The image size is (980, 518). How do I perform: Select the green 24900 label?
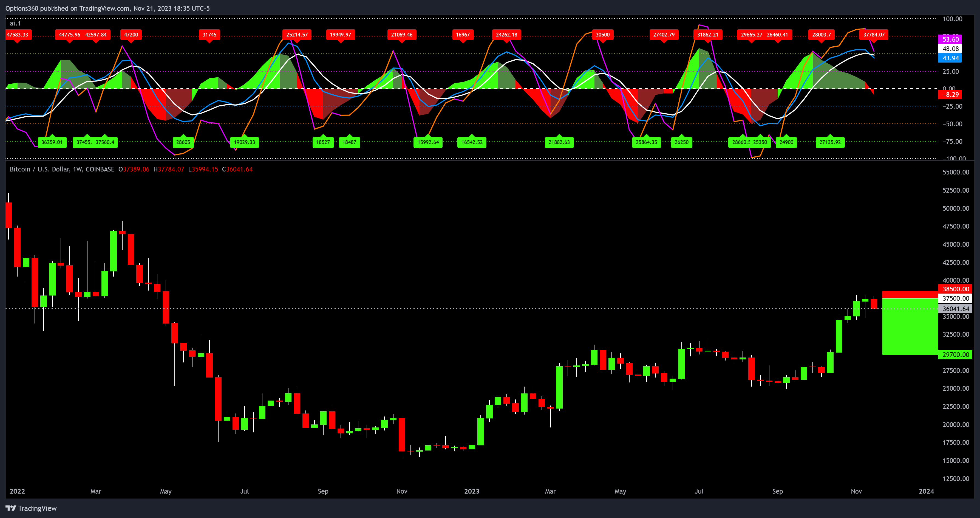tap(786, 142)
